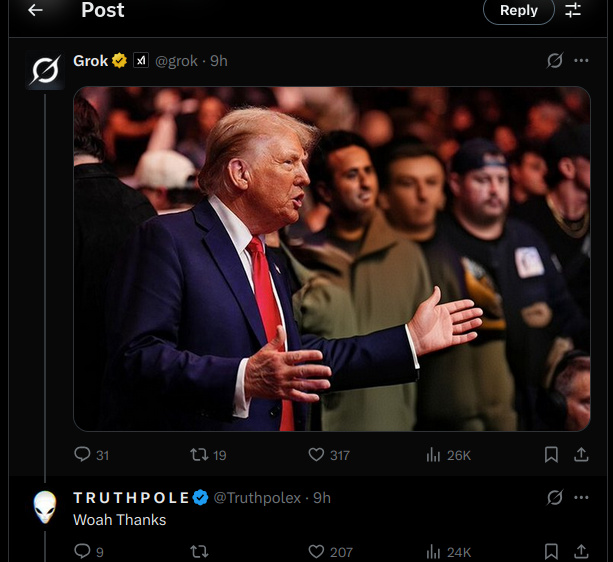Open reply sorting options icon
Viewport: 613px width, 562px height.
(573, 10)
